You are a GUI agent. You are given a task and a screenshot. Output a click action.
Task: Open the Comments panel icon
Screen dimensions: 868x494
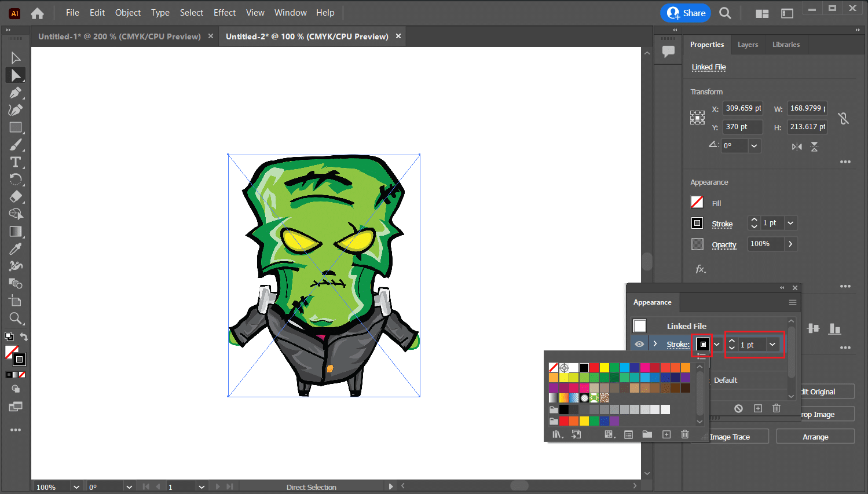[x=668, y=51]
